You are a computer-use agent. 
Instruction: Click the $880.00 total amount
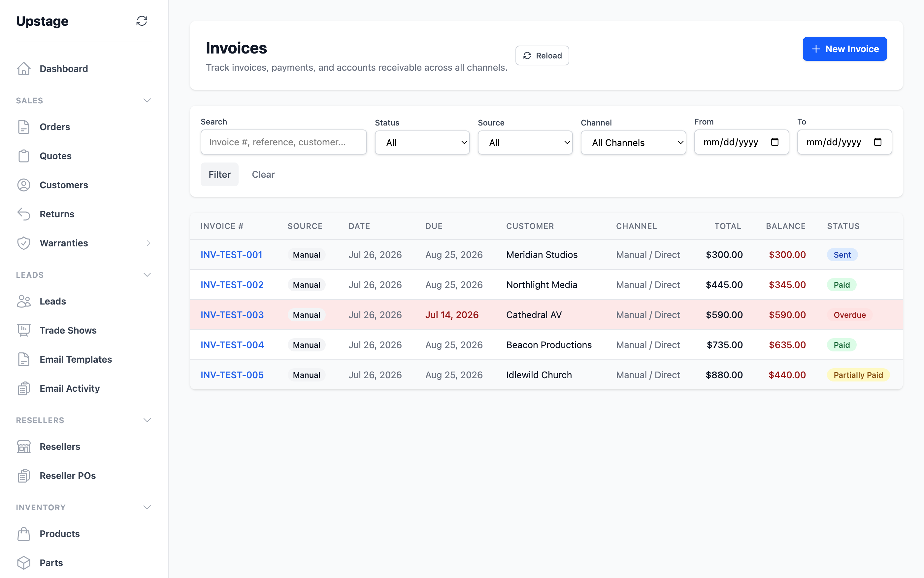tap(724, 375)
